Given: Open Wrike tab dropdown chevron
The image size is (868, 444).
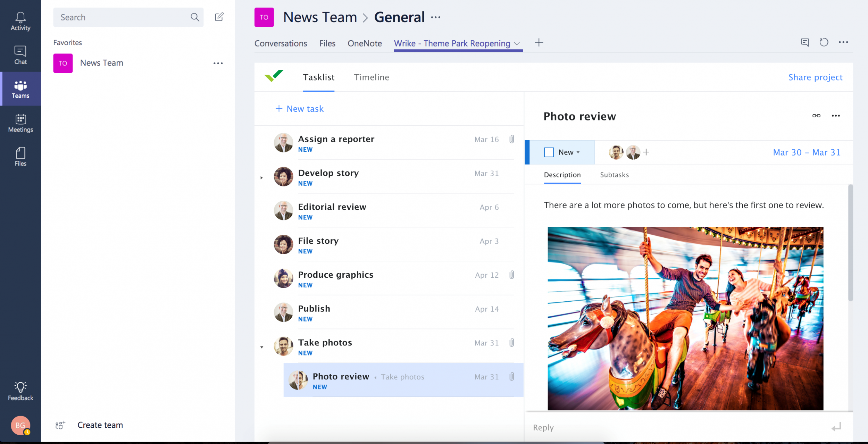Looking at the screenshot, I should [x=517, y=44].
